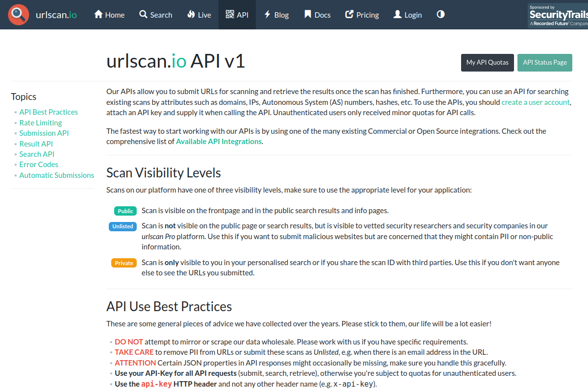Click the red 'DO NOT' warning text
The width and height of the screenshot is (588, 392).
pos(129,342)
